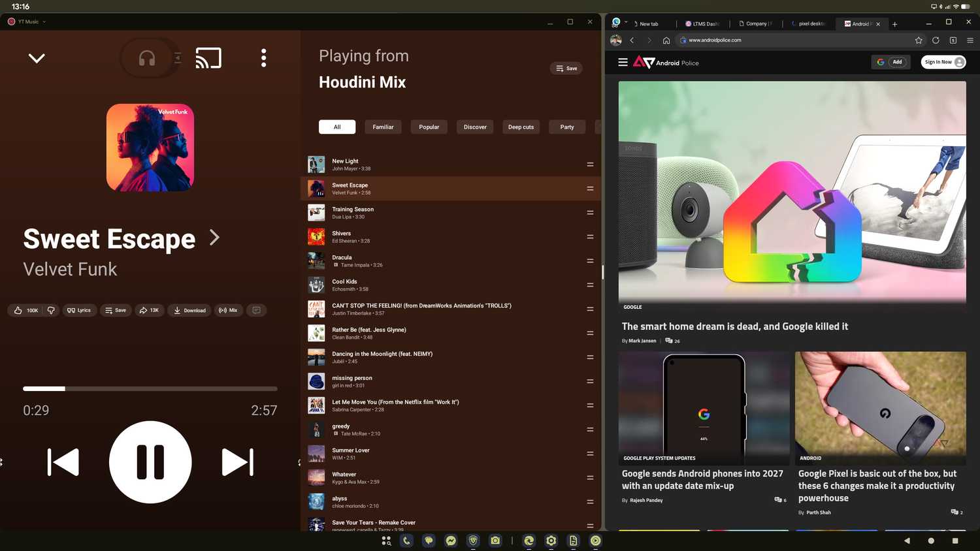Pause playback with the large pause button
The height and width of the screenshot is (551, 980).
coord(150,462)
